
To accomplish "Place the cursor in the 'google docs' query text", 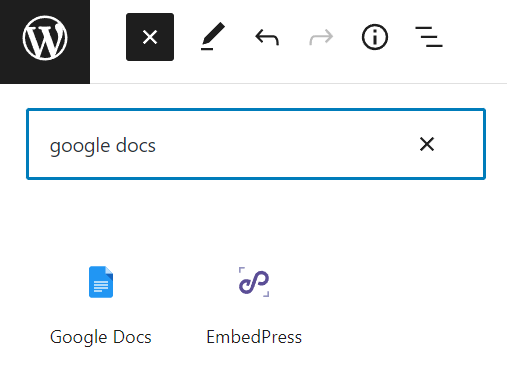I will coord(103,146).
